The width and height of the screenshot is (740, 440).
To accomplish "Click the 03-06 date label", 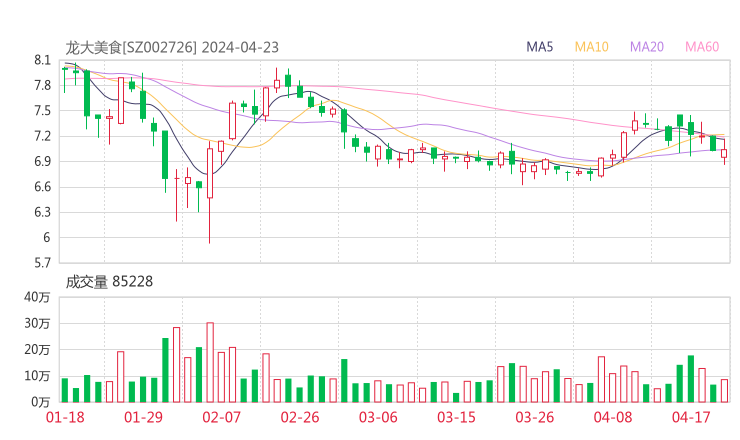I will pyautogui.click(x=378, y=417).
